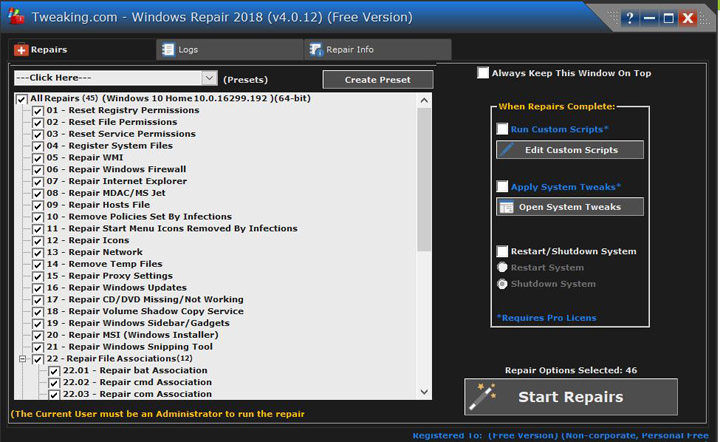Screen dimensions: 720x442
Task: Uncheck 04 - Register System Files
Action: tap(38, 146)
